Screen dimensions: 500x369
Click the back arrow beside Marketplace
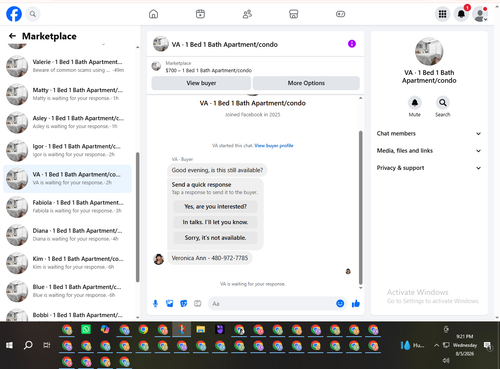12,36
